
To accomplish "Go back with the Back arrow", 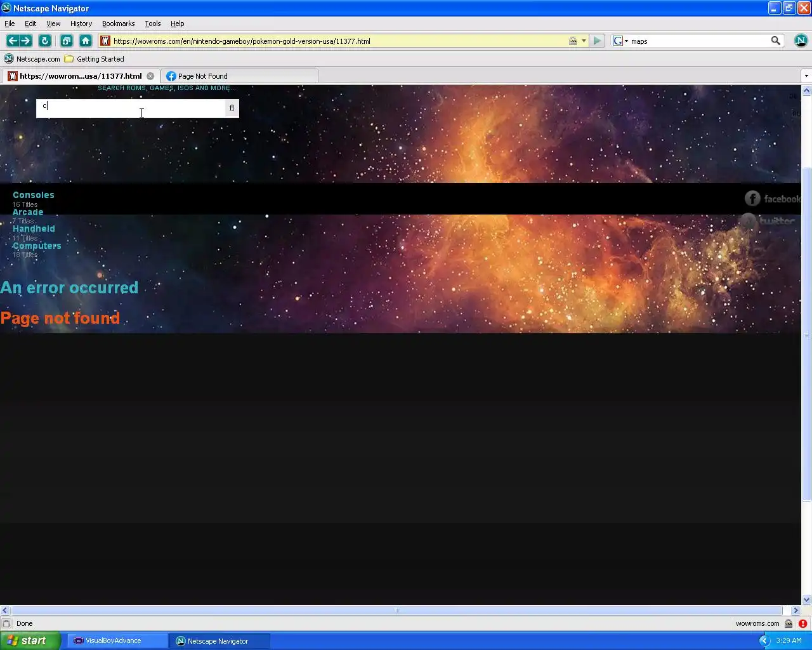I will coord(12,41).
